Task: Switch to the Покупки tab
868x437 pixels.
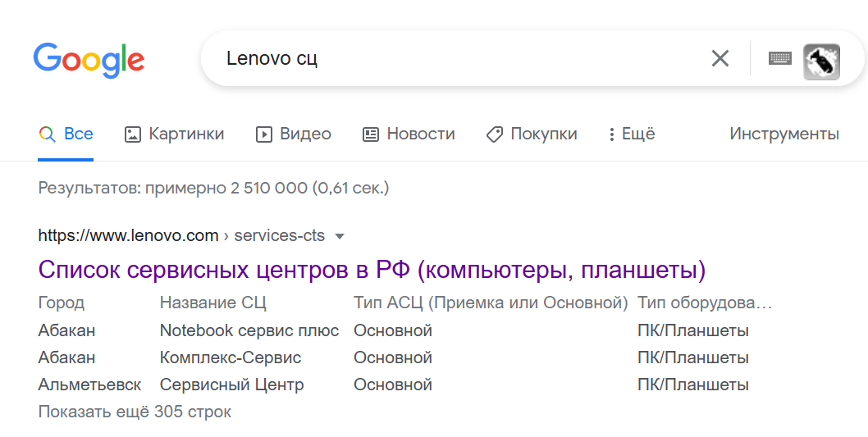Action: (543, 134)
